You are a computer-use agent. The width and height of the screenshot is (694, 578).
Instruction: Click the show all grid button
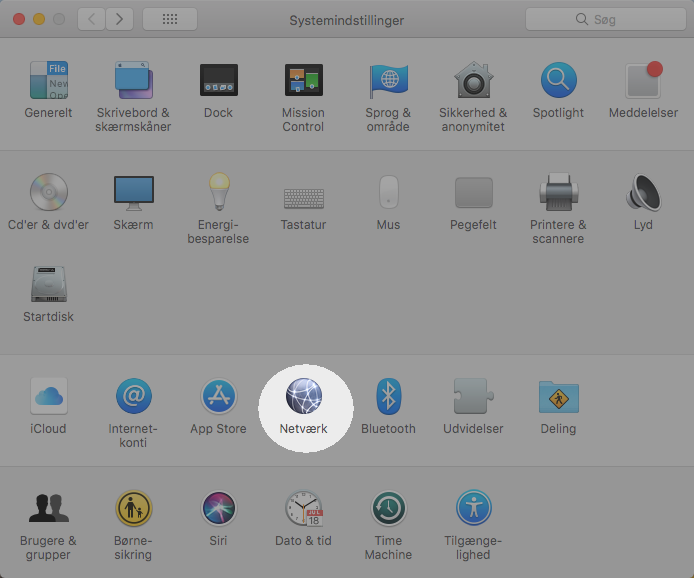point(170,19)
